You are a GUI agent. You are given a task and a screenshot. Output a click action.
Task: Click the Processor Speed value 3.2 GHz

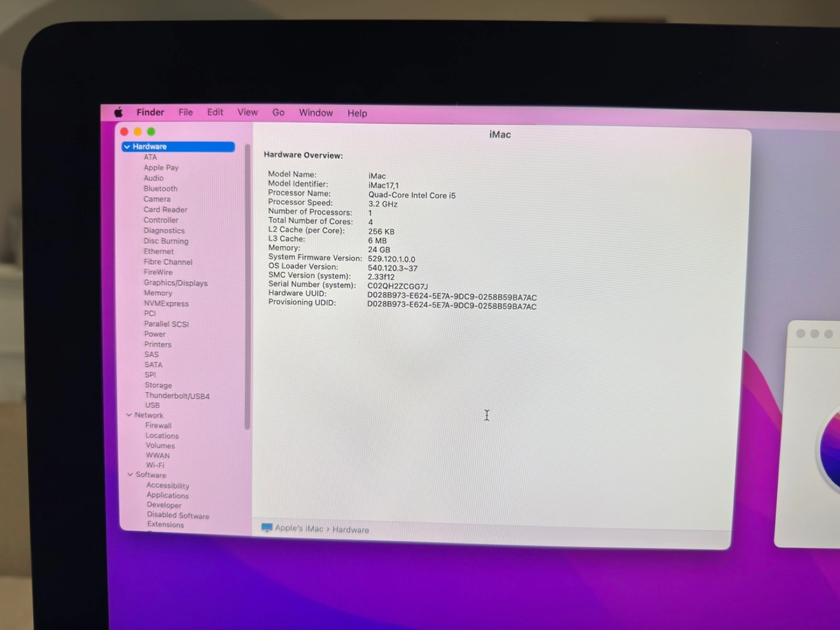click(x=383, y=204)
